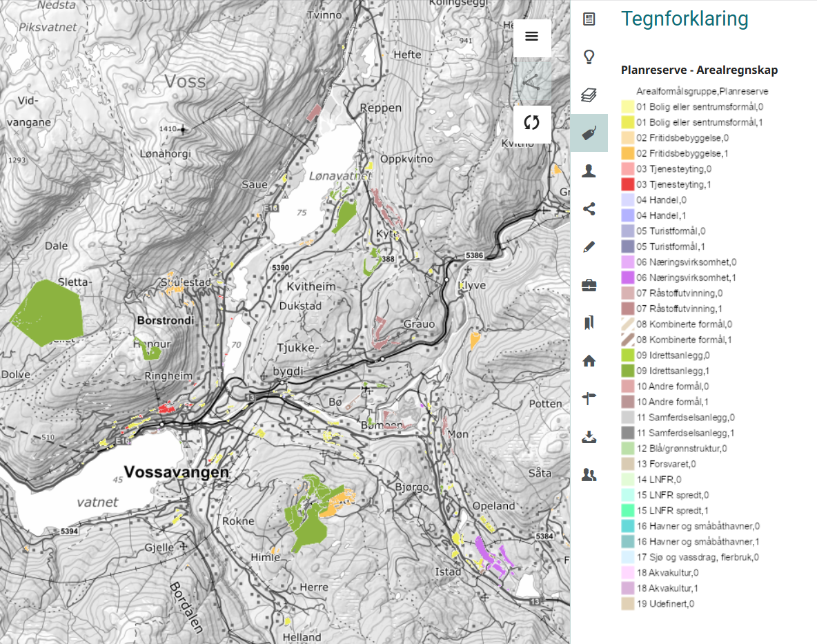Click the home icon in sidebar

(589, 360)
